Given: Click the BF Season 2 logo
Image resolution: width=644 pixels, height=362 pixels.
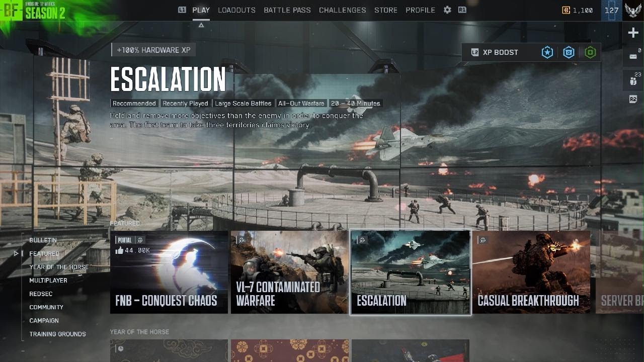Looking at the screenshot, I should pos(33,10).
